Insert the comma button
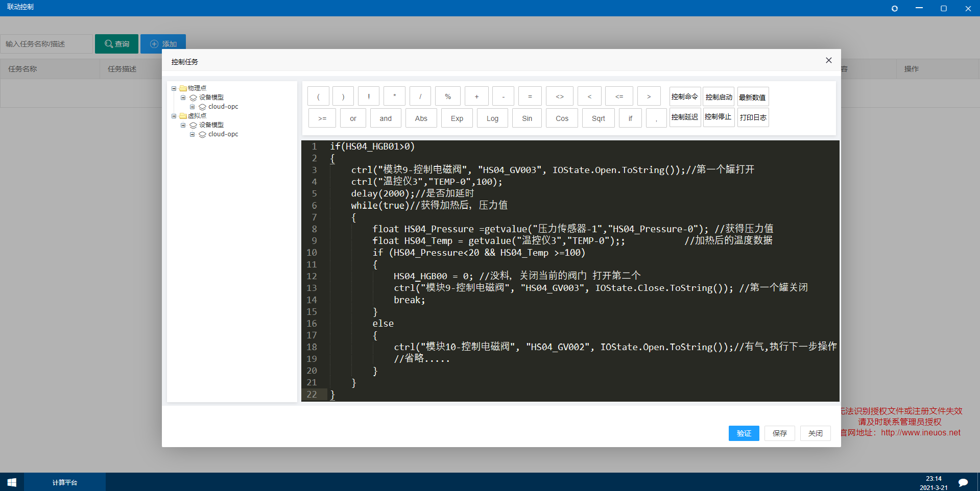 pyautogui.click(x=656, y=118)
